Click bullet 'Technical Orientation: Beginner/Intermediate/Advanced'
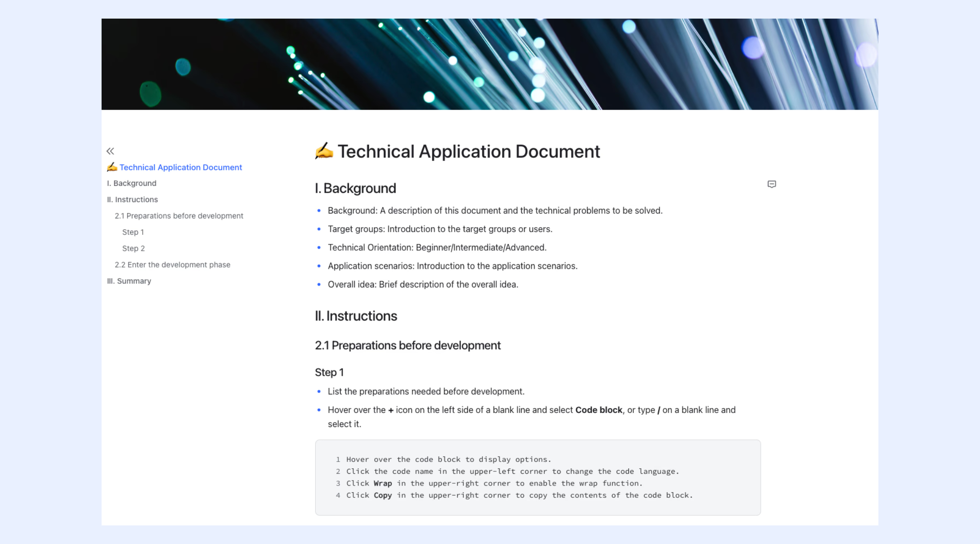This screenshot has width=980, height=544. pyautogui.click(x=437, y=248)
